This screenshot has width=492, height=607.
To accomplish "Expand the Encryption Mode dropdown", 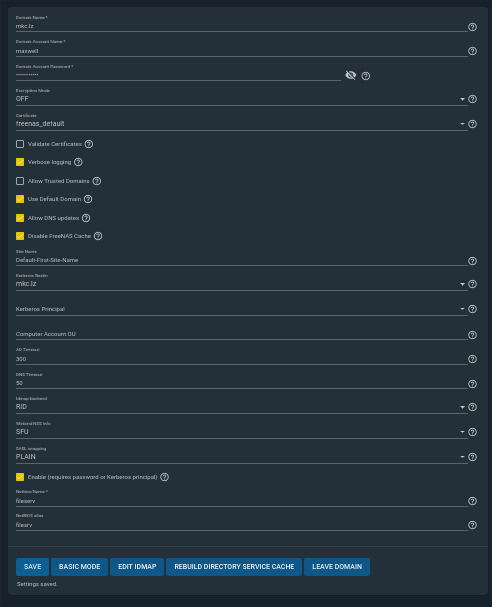I will pyautogui.click(x=241, y=99).
